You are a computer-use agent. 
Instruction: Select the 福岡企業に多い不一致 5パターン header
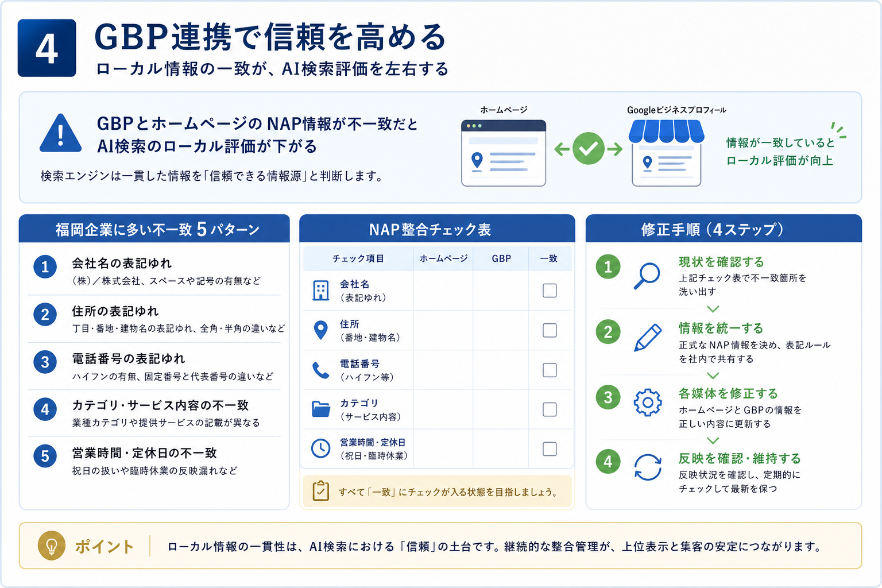point(154,229)
